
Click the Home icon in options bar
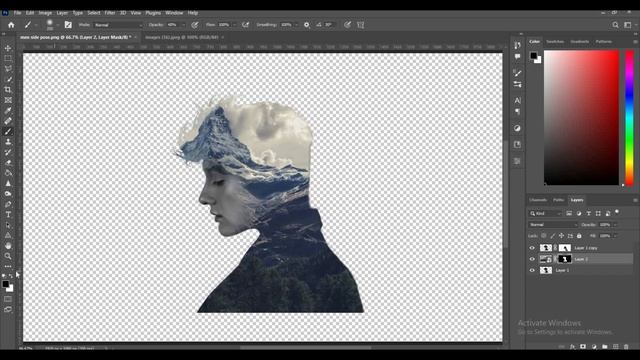(11, 25)
